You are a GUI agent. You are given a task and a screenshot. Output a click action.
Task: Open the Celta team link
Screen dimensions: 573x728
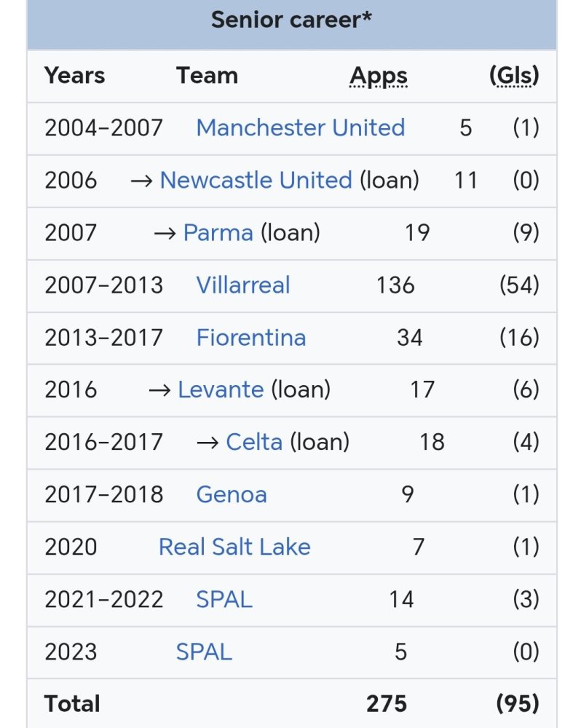click(254, 442)
